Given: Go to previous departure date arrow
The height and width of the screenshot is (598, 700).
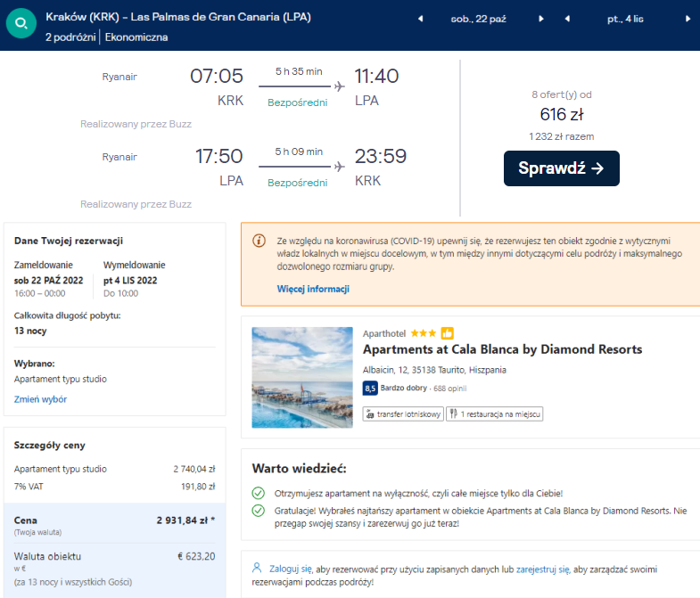Looking at the screenshot, I should (421, 19).
